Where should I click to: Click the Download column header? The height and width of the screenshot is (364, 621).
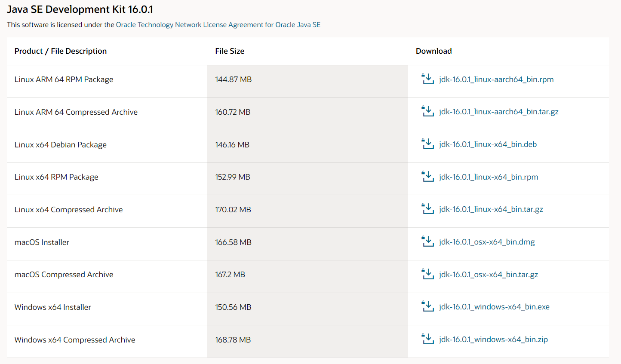tap(434, 51)
